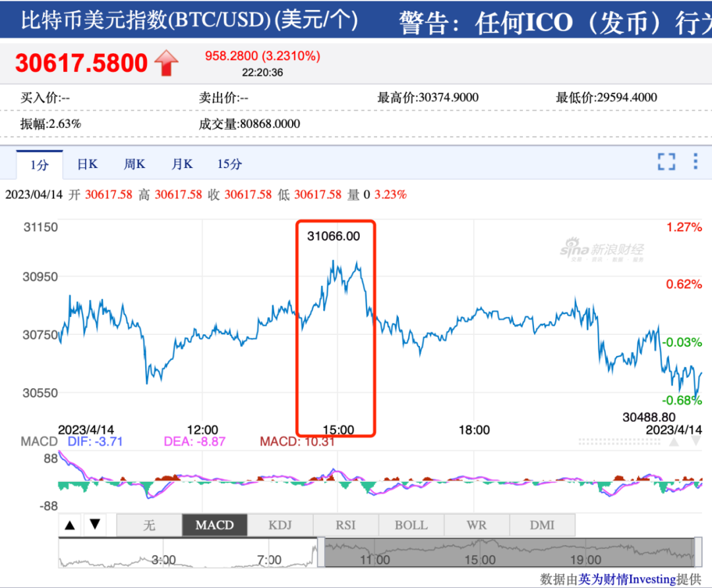This screenshot has width=712, height=588.
Task: Open the three-dot more options menu
Action: [696, 162]
